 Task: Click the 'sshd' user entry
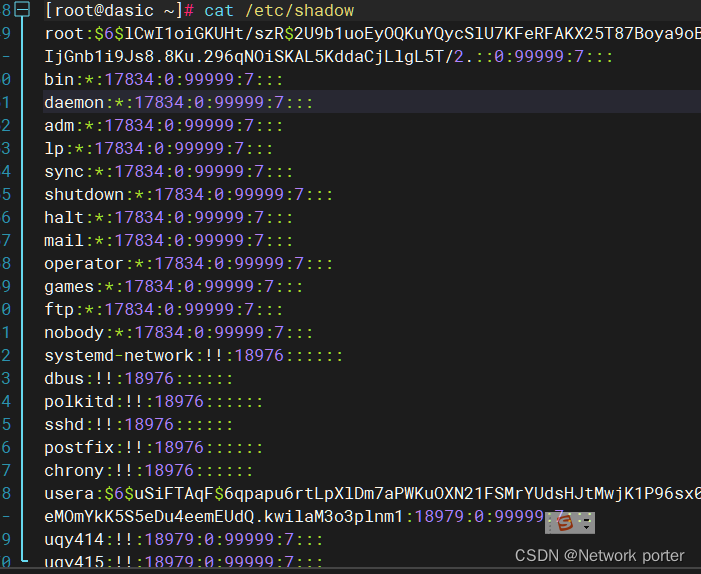pyautogui.click(x=139, y=425)
